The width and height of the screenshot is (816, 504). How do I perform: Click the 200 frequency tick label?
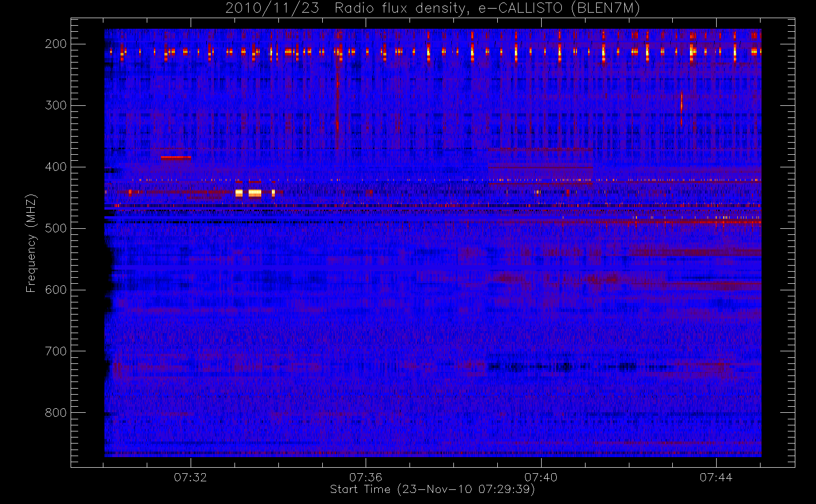(x=56, y=44)
